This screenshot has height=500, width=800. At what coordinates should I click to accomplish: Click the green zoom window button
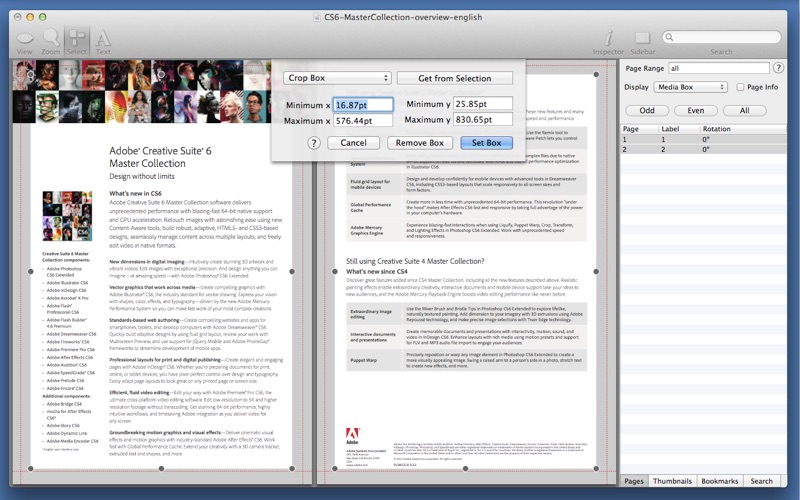click(x=43, y=17)
